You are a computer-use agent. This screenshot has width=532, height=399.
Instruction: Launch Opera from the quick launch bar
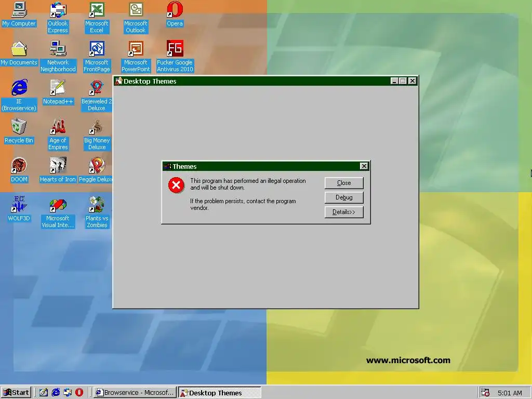79,393
